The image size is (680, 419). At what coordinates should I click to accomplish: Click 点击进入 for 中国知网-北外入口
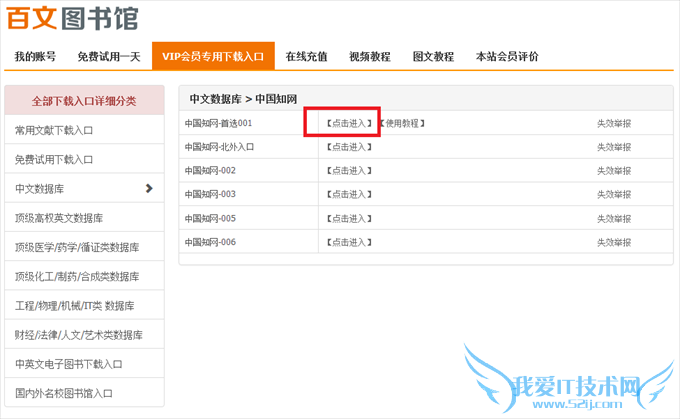coord(349,147)
